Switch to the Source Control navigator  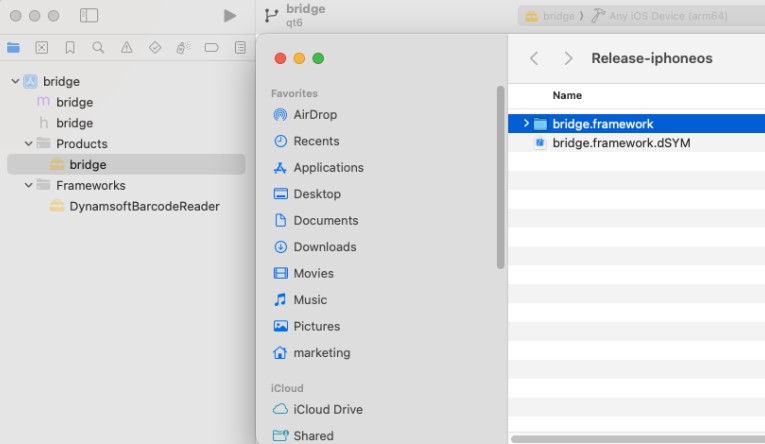click(x=41, y=47)
